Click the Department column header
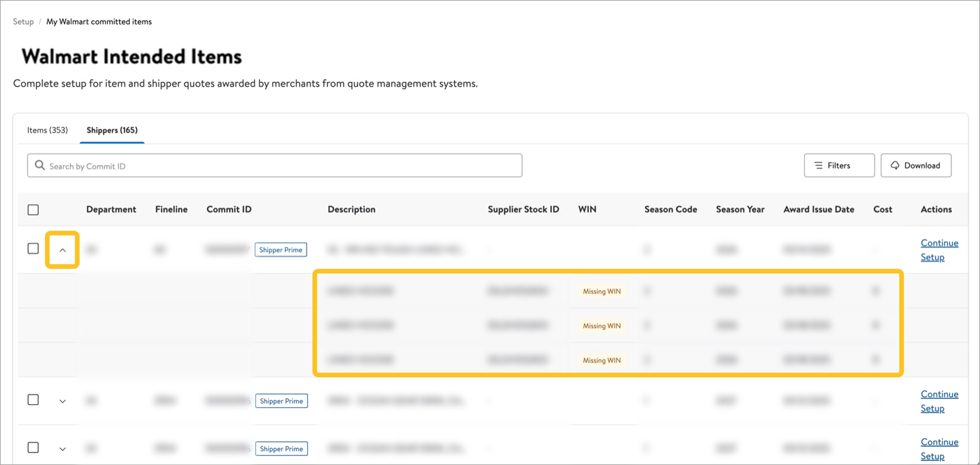 111,209
